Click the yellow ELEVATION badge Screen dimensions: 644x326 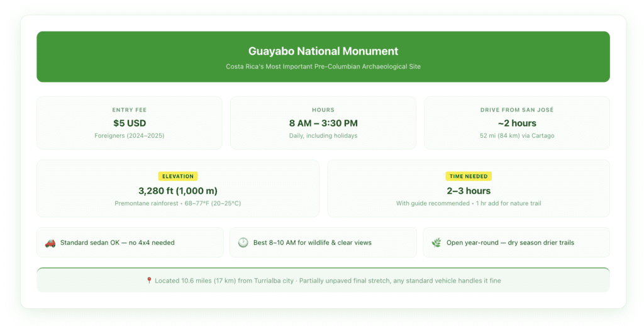pyautogui.click(x=178, y=176)
